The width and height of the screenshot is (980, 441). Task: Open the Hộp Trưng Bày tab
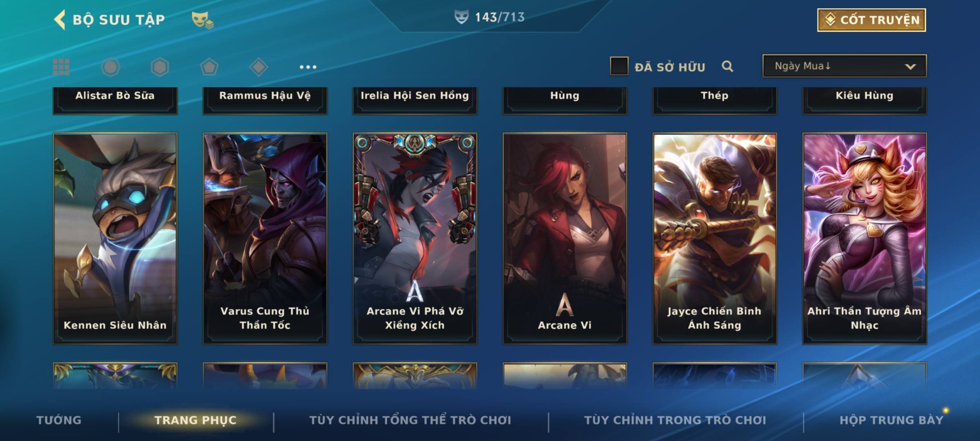click(891, 420)
